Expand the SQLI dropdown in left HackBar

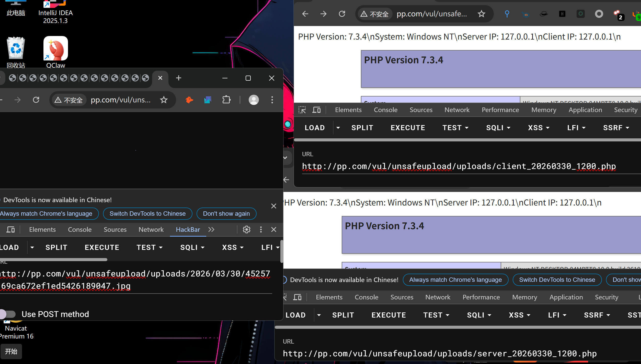click(x=192, y=247)
